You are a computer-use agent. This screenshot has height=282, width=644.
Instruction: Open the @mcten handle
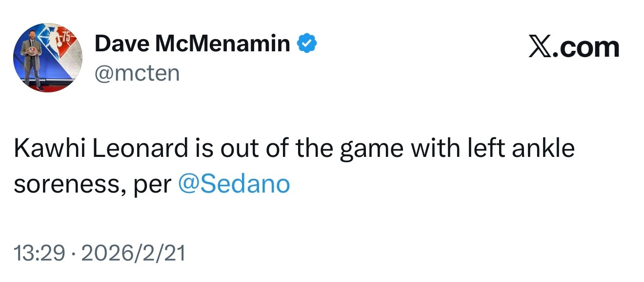(137, 73)
